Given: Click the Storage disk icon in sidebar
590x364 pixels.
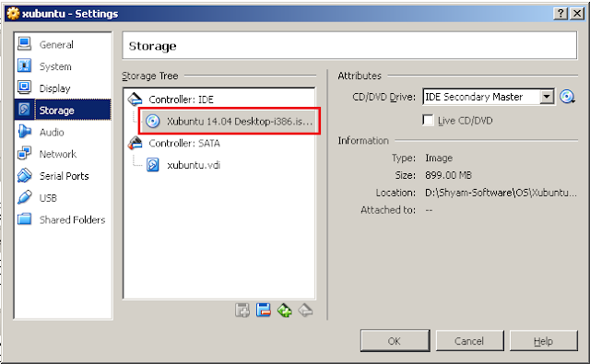Looking at the screenshot, I should tap(25, 110).
